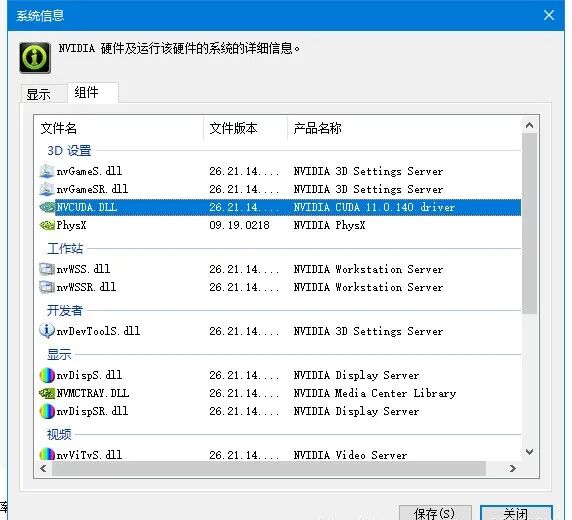This screenshot has width=572, height=520.
Task: Click nvDispS.dll NVIDIA Display Server text
Action: tap(356, 375)
